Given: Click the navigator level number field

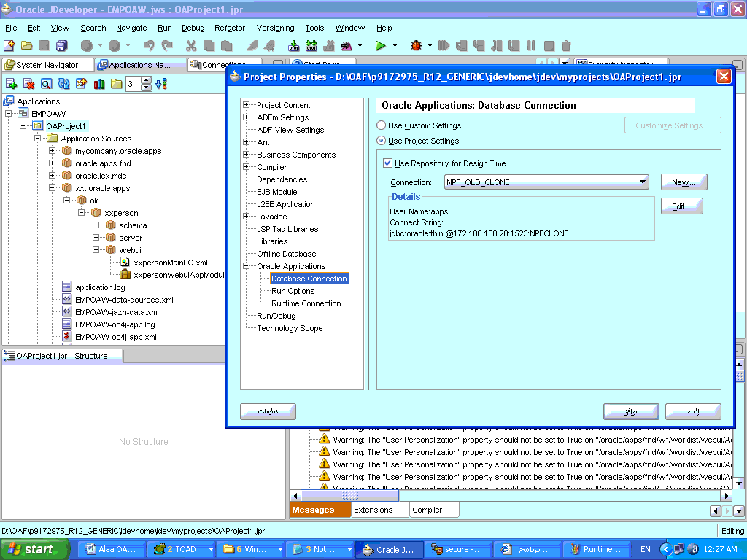Looking at the screenshot, I should click(134, 85).
